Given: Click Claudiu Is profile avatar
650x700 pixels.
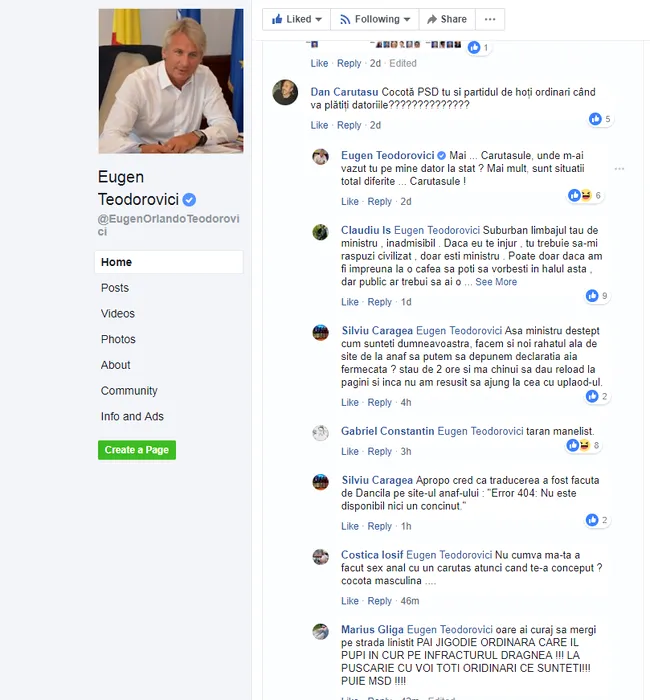Looking at the screenshot, I should click(x=320, y=232).
